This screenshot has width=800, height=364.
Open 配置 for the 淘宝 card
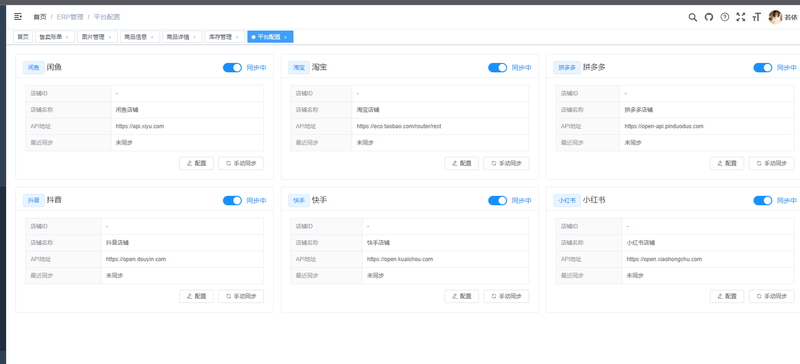tap(462, 163)
